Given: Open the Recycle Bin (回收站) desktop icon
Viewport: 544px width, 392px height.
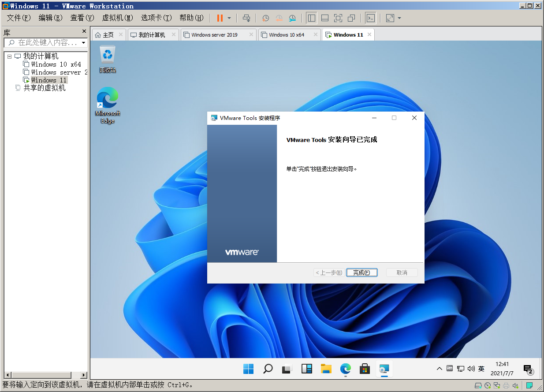Looking at the screenshot, I should tap(108, 59).
